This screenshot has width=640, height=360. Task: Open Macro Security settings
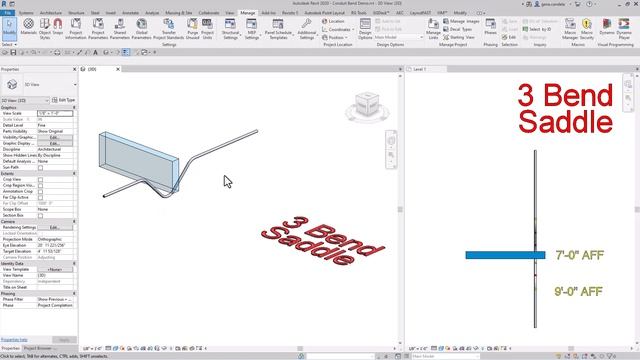coord(587,28)
